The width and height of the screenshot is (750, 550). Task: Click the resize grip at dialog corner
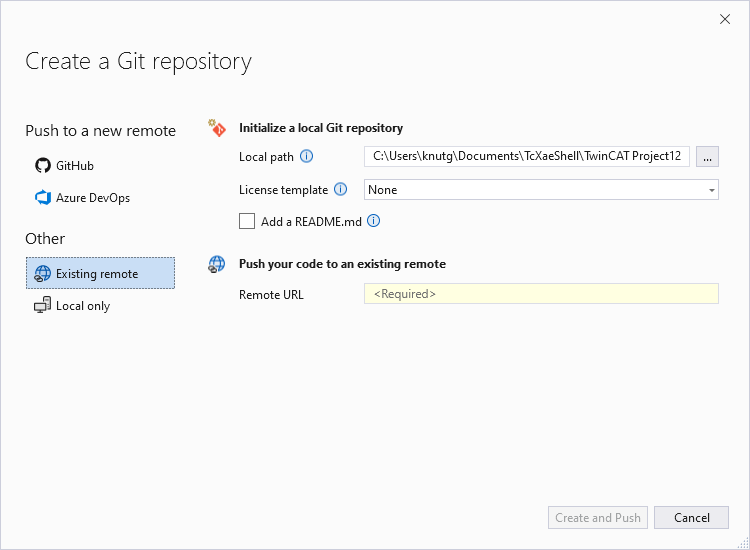[743, 543]
